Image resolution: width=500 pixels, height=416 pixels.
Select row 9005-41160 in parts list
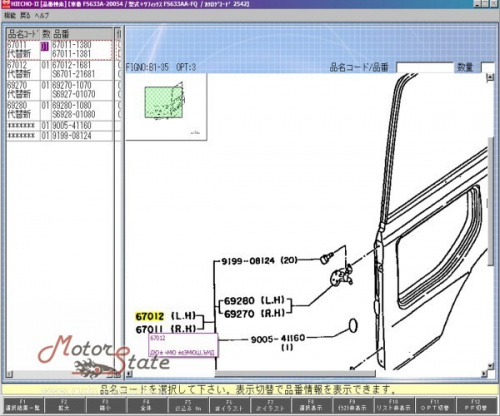point(60,126)
